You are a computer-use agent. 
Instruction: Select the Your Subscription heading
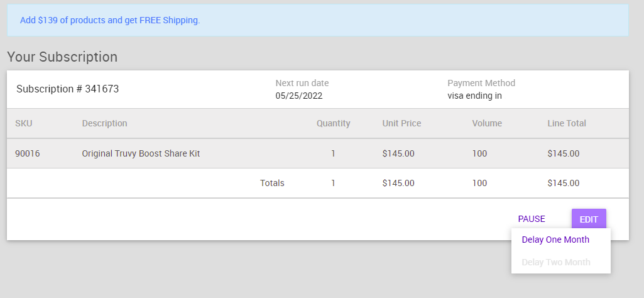[x=62, y=57]
